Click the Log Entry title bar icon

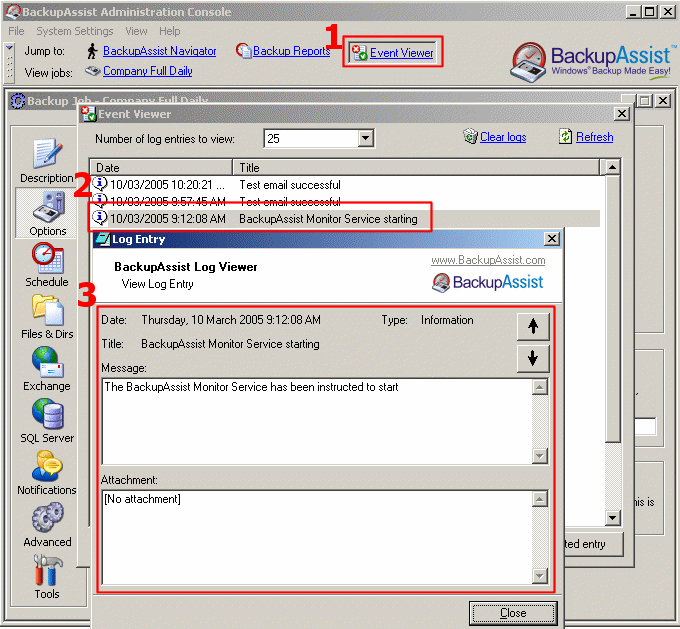[103, 239]
